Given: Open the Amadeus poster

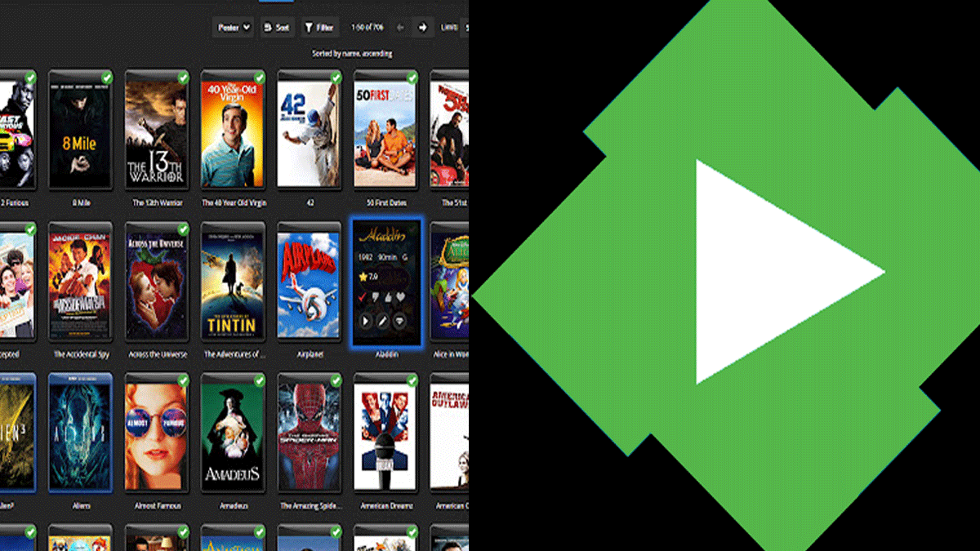Looking at the screenshot, I should click(x=233, y=433).
